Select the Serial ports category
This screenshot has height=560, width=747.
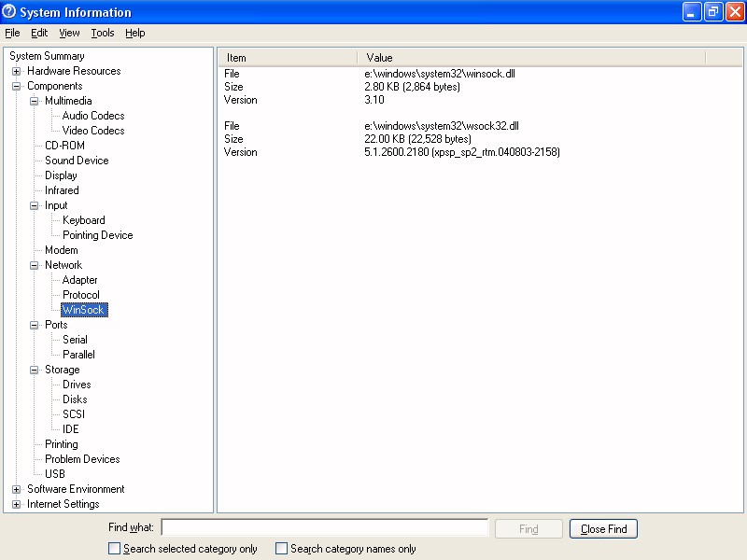(x=76, y=340)
